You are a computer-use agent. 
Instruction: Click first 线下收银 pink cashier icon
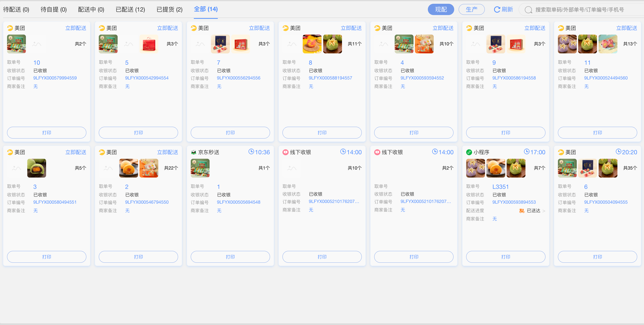pyautogui.click(x=285, y=152)
